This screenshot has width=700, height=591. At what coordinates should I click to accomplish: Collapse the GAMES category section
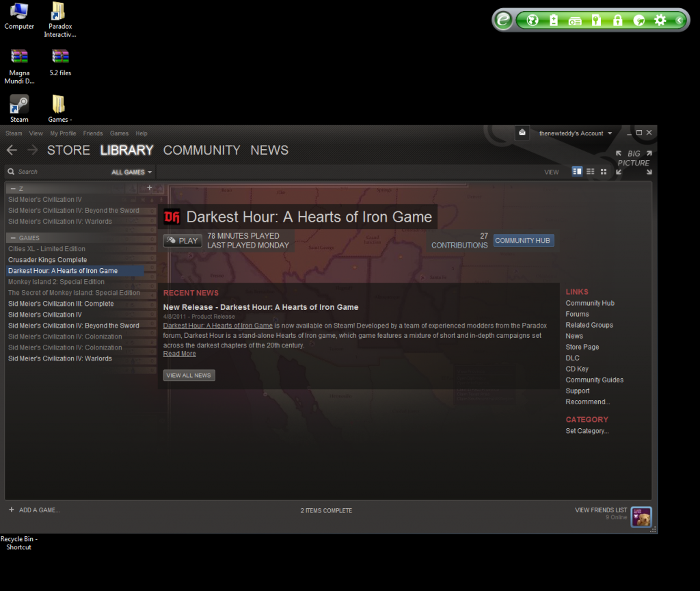pyautogui.click(x=12, y=237)
